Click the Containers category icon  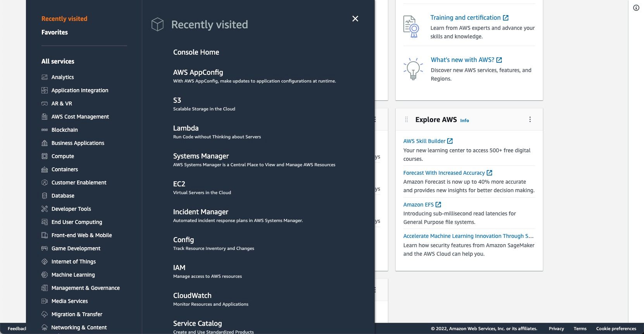pyautogui.click(x=45, y=169)
